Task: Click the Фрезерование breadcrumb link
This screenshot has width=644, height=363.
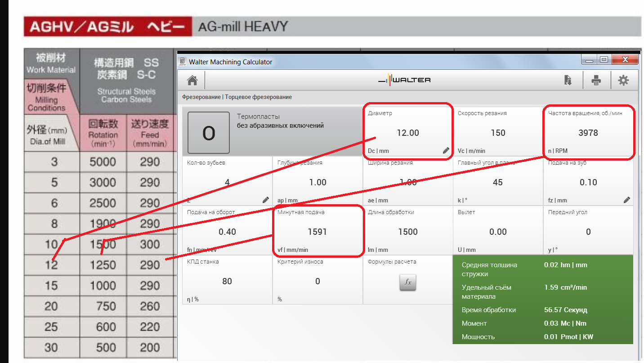Action: click(x=201, y=97)
